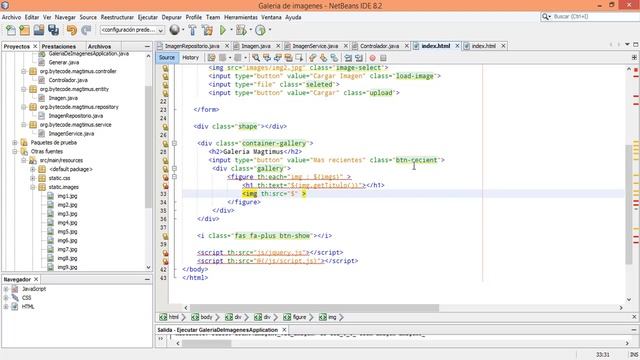Screen dimensions: 640x360
Task: Click the body breadcrumb element
Action: 203,317
